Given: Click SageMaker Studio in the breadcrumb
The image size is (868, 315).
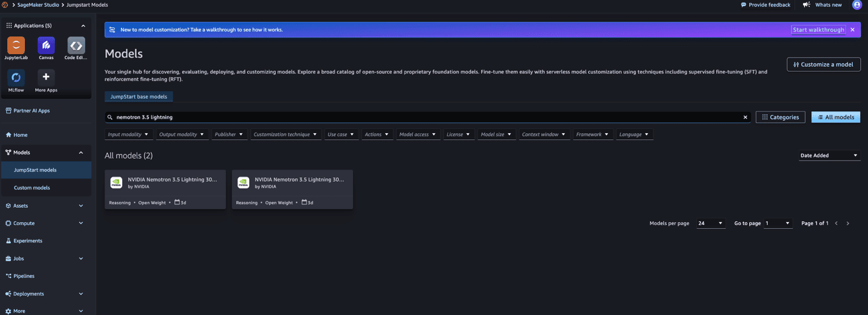Looking at the screenshot, I should click(x=38, y=5).
